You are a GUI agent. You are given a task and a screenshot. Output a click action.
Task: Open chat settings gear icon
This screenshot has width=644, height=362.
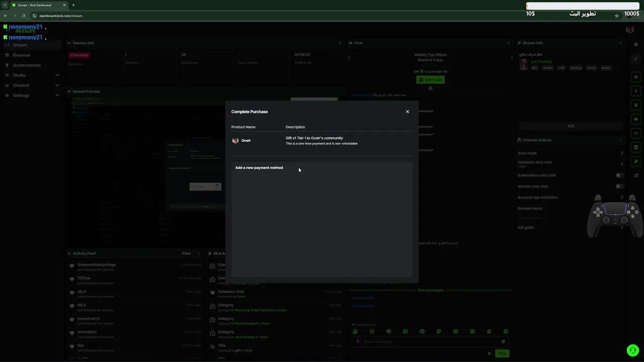pos(489,353)
